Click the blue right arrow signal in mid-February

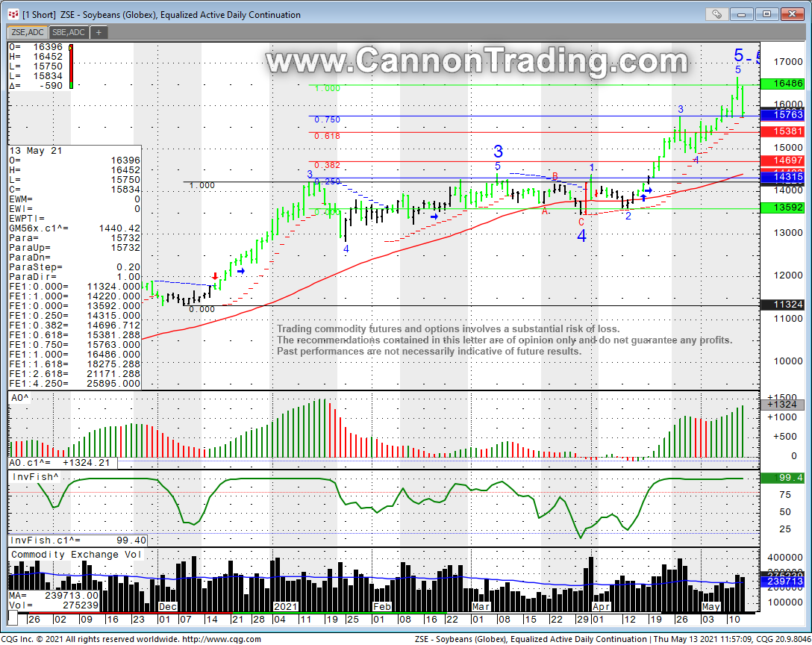click(x=434, y=216)
